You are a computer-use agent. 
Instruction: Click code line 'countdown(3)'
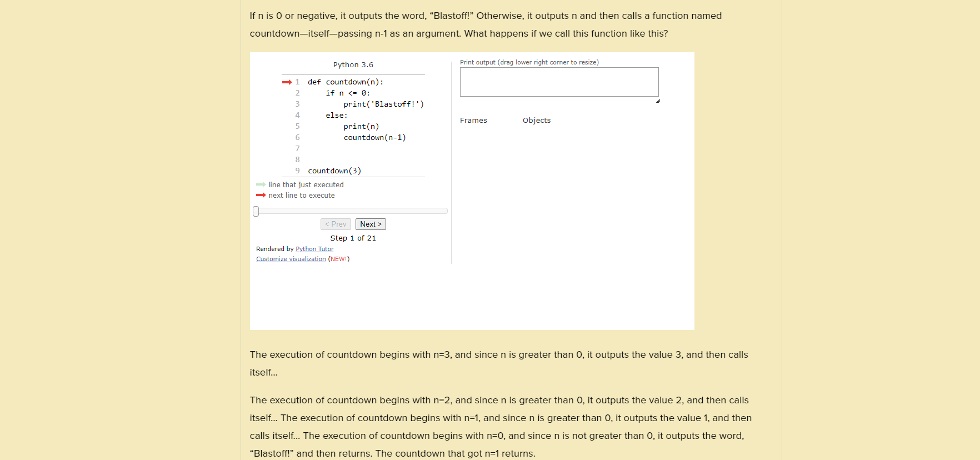334,171
